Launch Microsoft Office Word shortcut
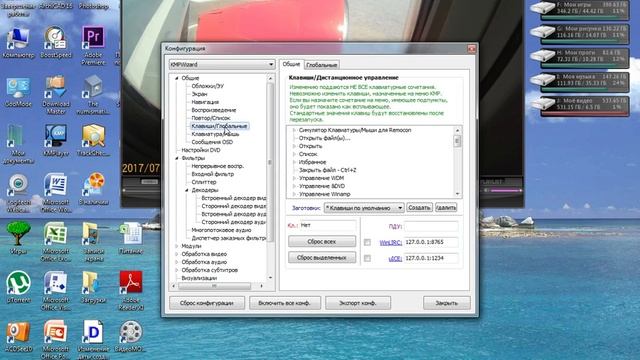The image size is (640, 360). tap(56, 193)
